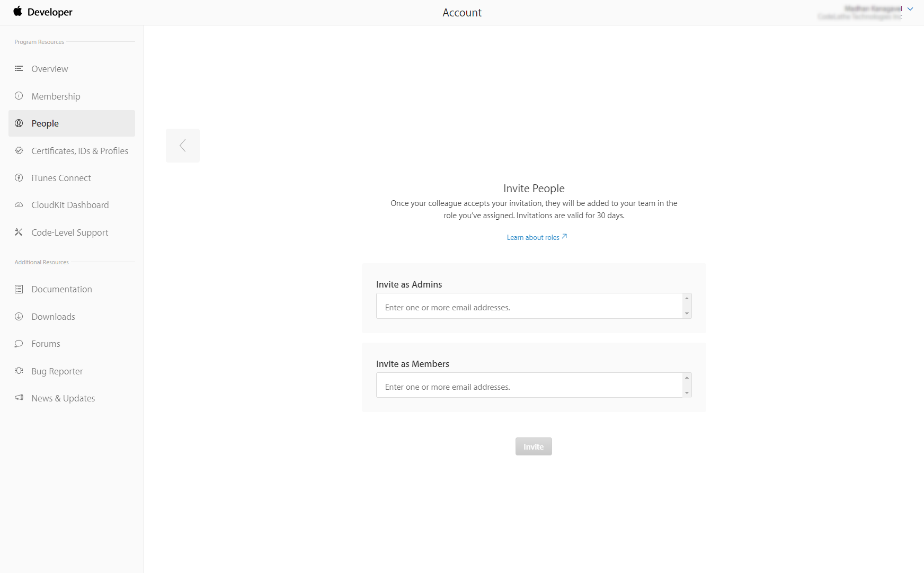Viewport: 924px width, 573px height.
Task: Click the News & Updates megaphone icon
Action: pos(19,398)
